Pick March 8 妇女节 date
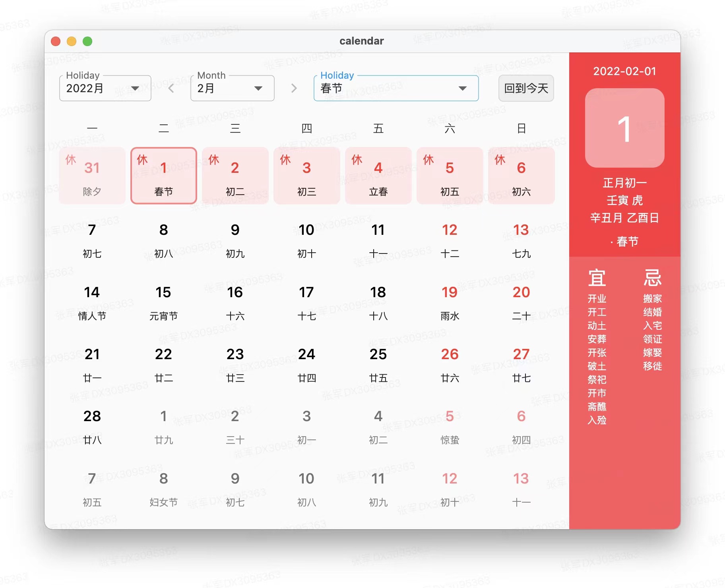Viewport: 725px width, 588px height. 164,489
